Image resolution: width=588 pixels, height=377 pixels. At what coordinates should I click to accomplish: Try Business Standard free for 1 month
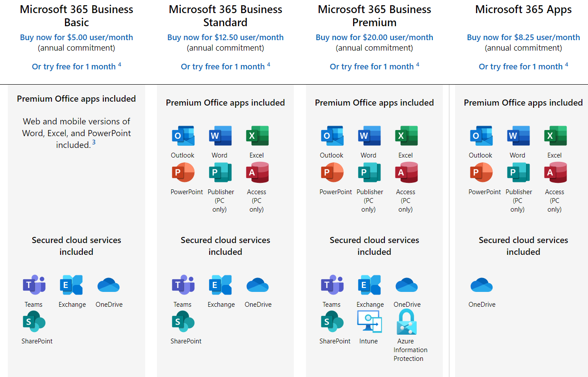click(223, 67)
